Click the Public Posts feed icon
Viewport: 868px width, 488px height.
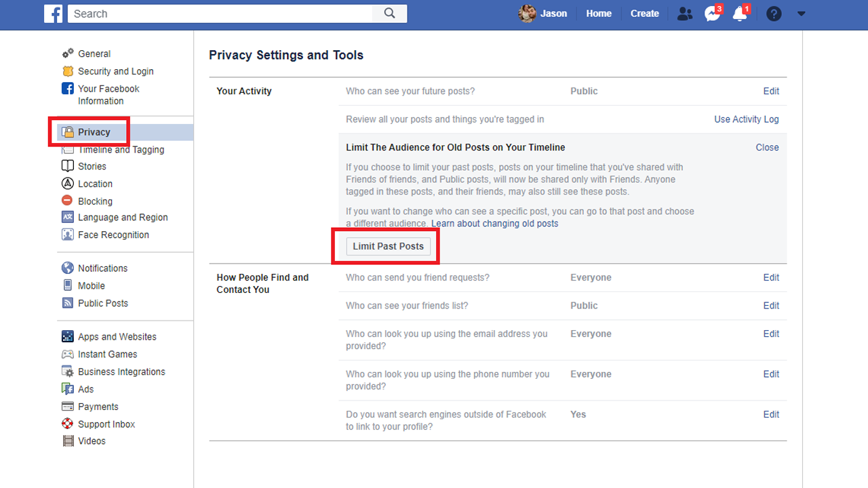pyautogui.click(x=68, y=304)
